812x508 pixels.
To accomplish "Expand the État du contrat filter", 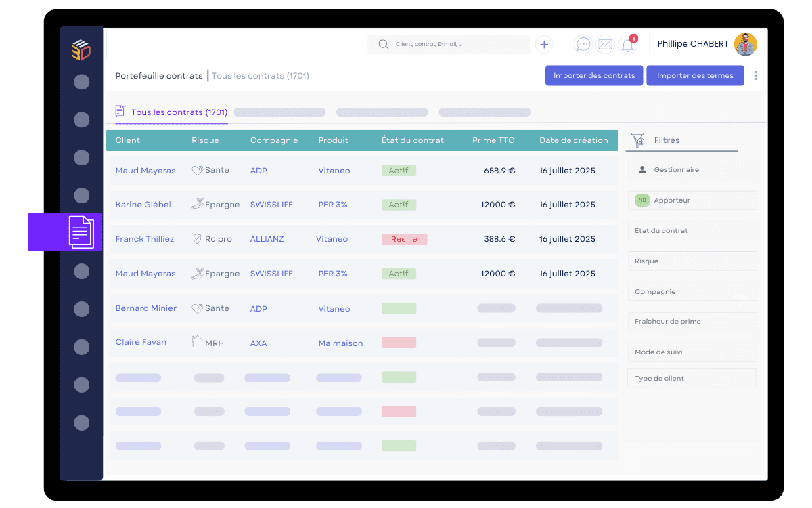I will (692, 231).
